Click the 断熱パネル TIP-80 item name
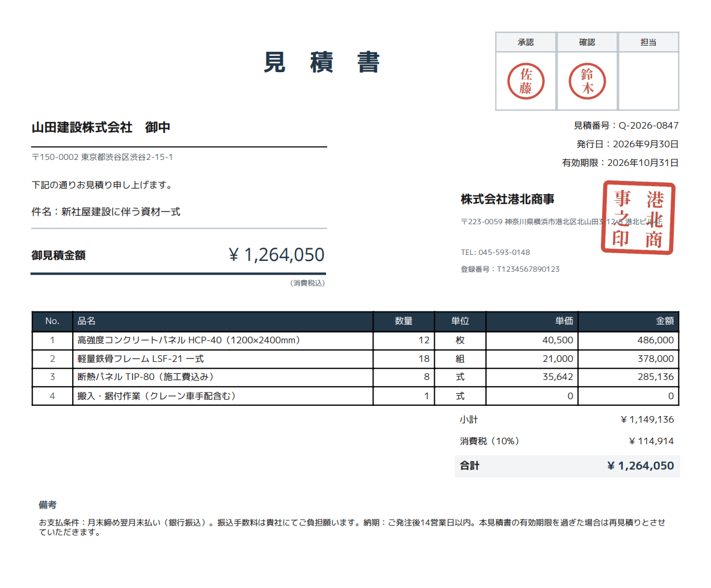This screenshot has height=588, width=711. 146,377
